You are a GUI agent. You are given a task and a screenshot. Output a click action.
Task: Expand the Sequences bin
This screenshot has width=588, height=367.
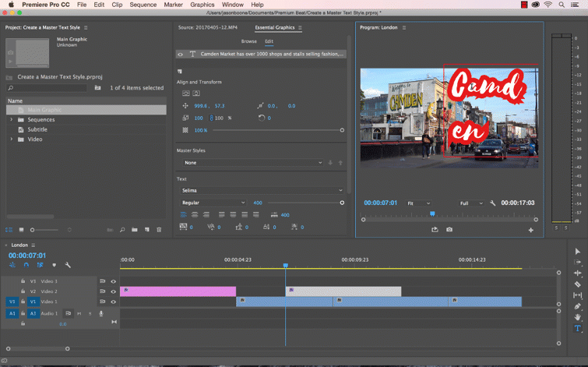(x=12, y=120)
